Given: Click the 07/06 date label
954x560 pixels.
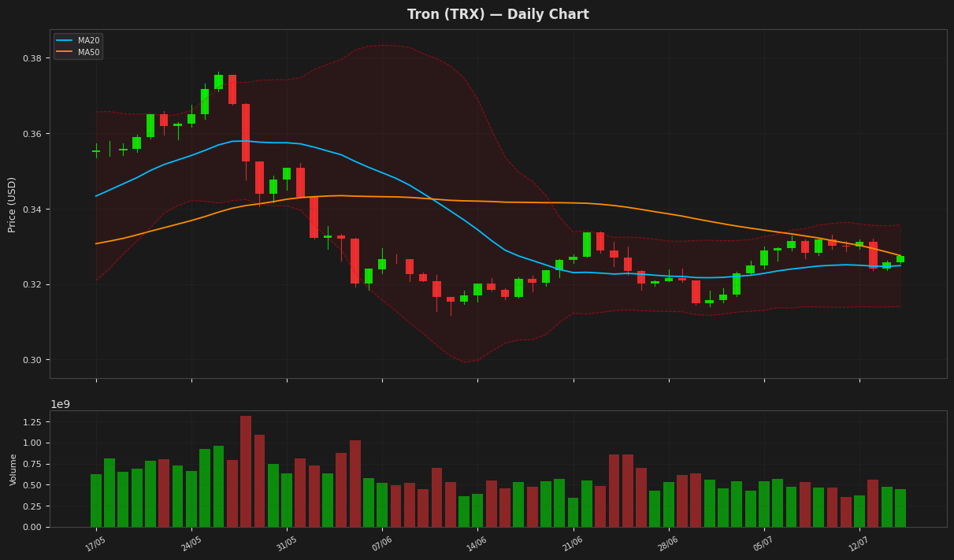Looking at the screenshot, I should pos(382,544).
